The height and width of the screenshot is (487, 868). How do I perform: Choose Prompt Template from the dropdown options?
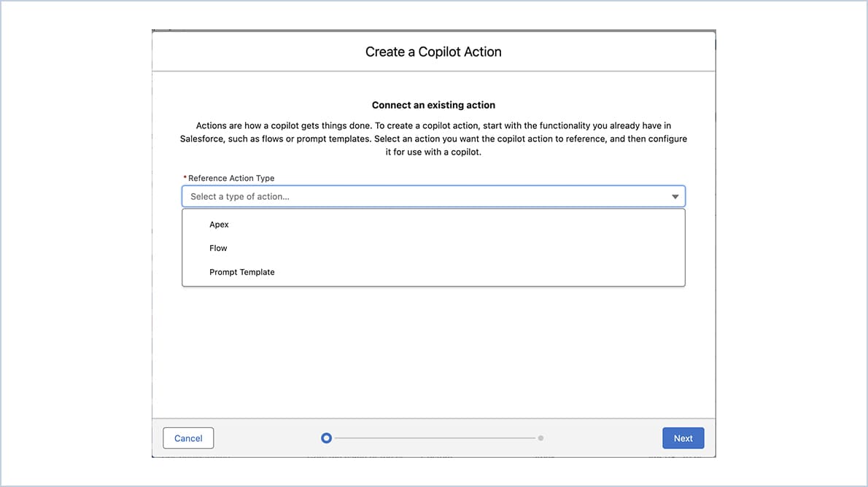(x=241, y=272)
